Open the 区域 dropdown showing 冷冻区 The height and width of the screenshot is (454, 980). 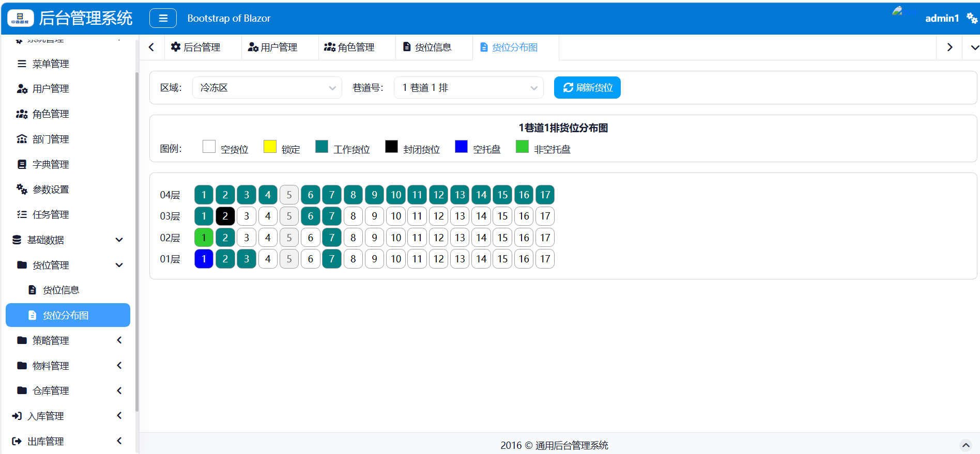tap(267, 88)
